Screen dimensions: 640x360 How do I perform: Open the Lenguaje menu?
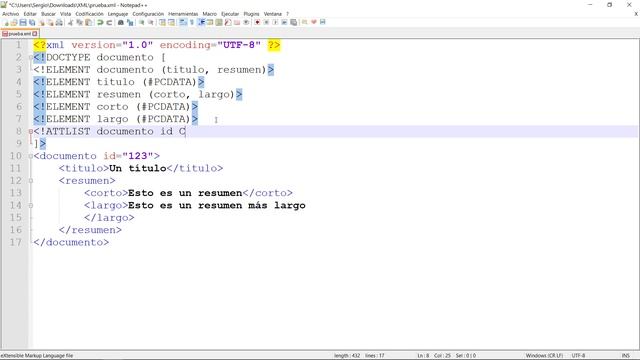pyautogui.click(x=118, y=14)
